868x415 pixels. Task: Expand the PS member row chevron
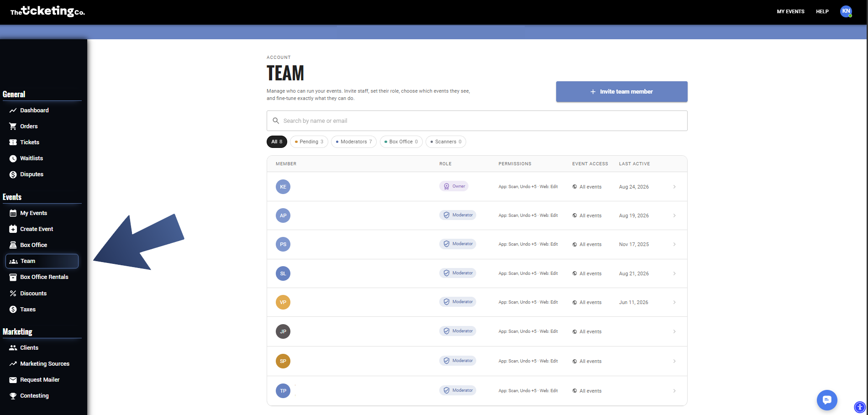674,244
